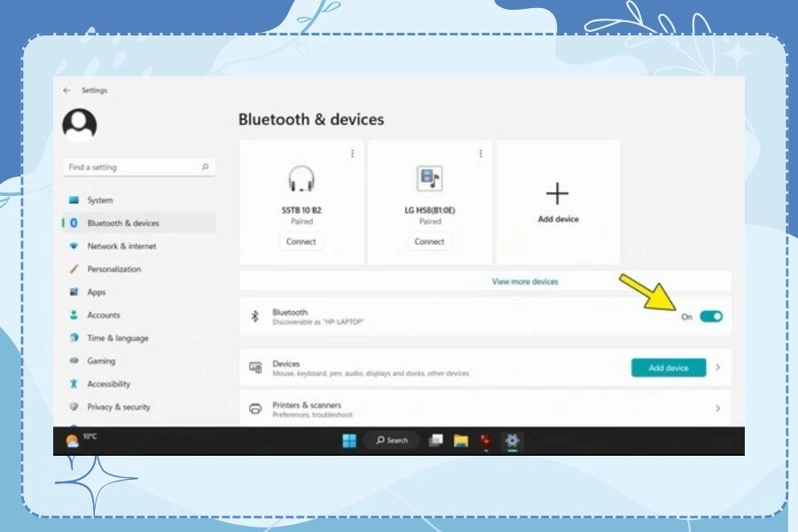
Task: Click the System monitor icon in sidebar
Action: 74,200
